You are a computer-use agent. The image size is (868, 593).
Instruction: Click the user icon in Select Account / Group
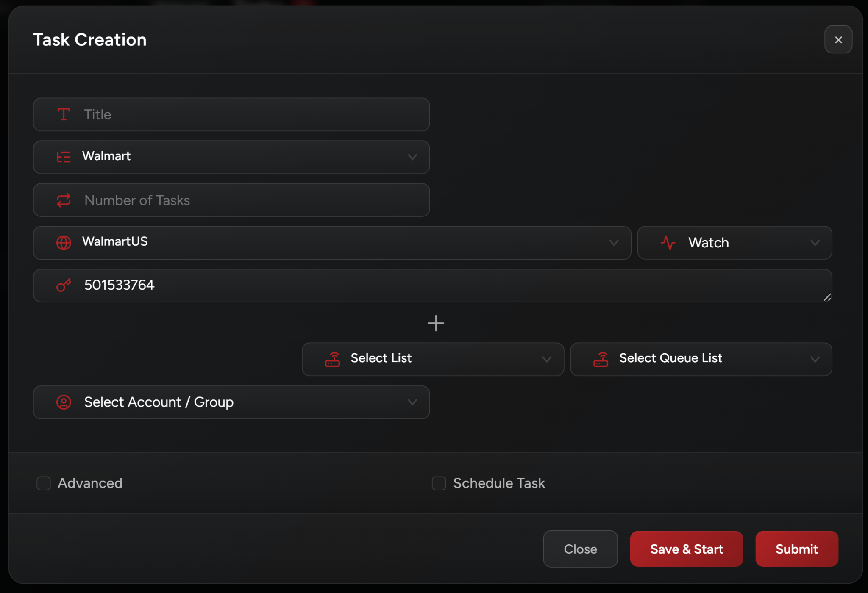pos(64,402)
